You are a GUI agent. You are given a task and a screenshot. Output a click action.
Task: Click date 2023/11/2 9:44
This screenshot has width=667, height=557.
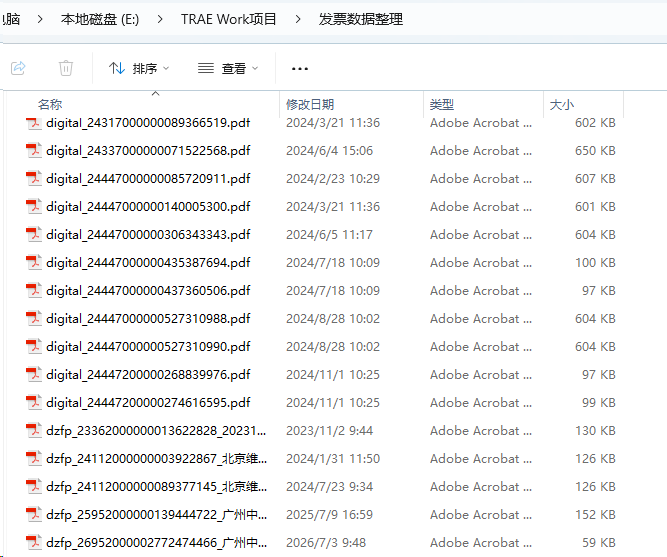pos(329,431)
